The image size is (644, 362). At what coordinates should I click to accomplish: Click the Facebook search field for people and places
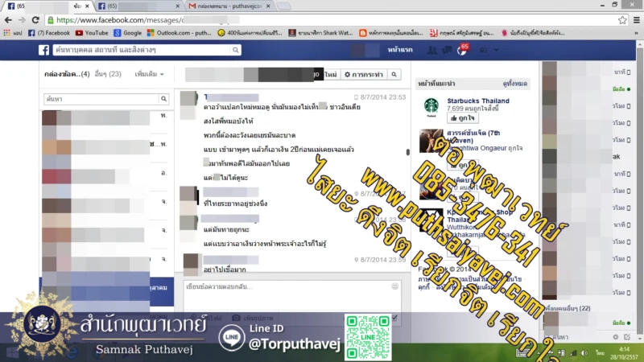pyautogui.click(x=142, y=50)
